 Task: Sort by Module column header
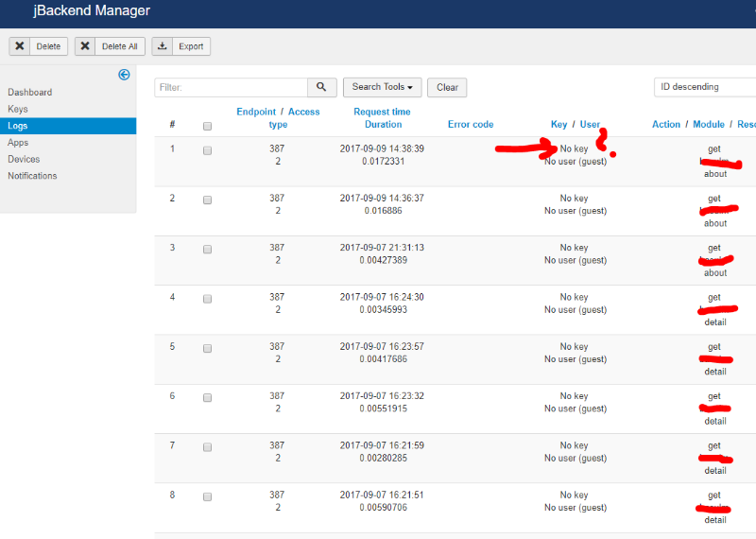(x=709, y=125)
